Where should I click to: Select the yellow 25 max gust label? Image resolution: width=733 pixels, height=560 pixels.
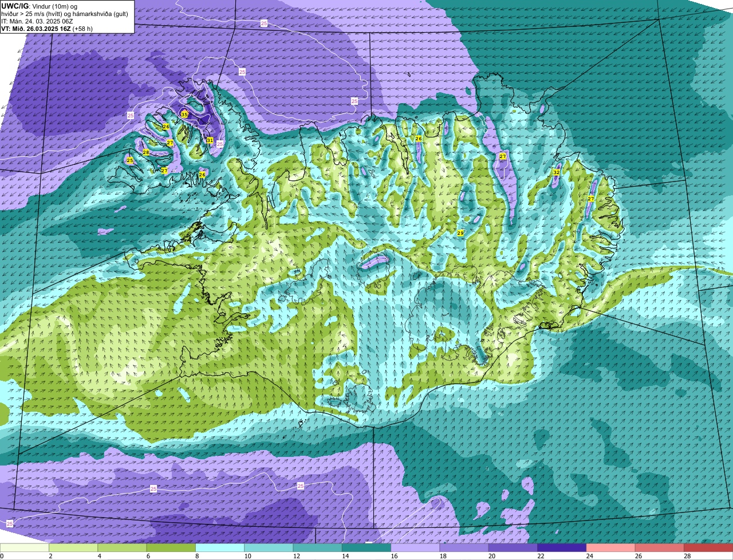[x=130, y=160]
